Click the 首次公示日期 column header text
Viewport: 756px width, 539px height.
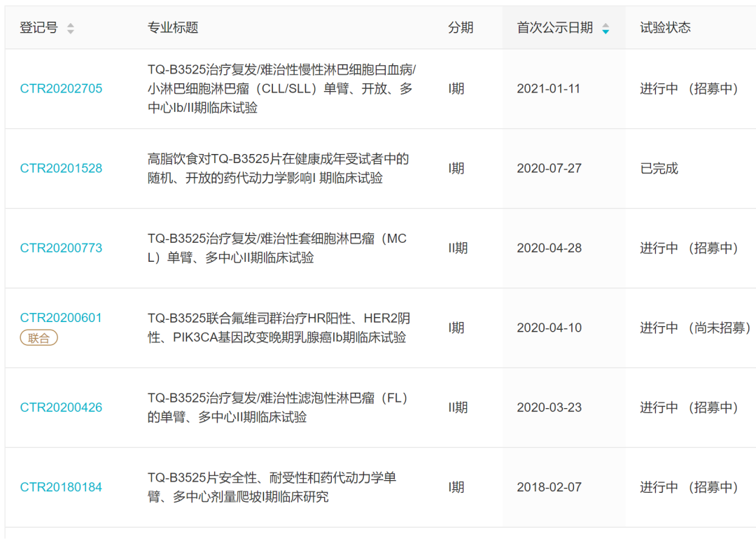click(x=555, y=27)
